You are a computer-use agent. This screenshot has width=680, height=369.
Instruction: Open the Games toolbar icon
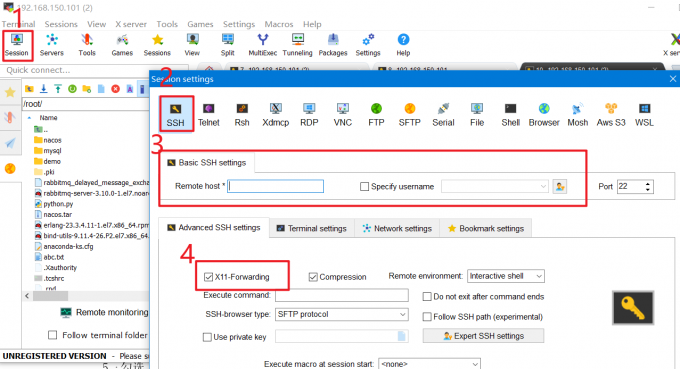coord(122,45)
